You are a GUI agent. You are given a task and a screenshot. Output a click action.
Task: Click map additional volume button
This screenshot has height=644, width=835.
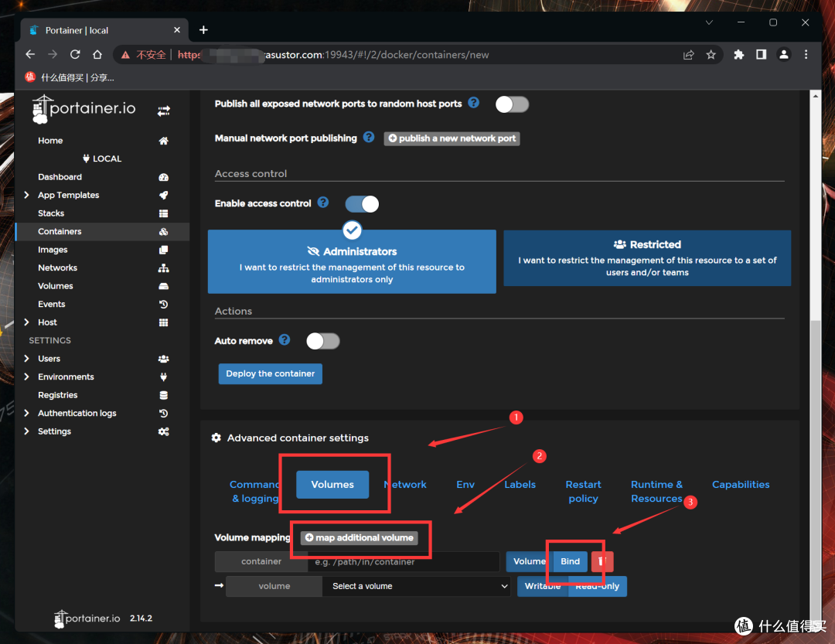(x=360, y=538)
